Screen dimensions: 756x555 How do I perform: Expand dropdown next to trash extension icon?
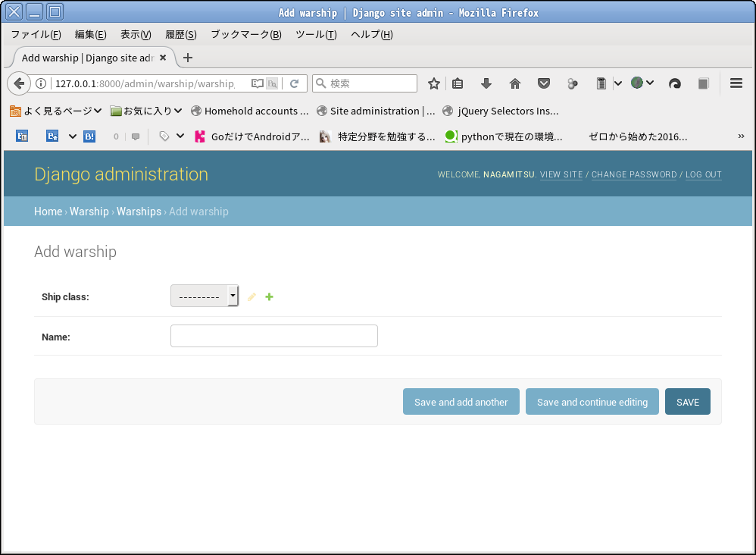618,83
